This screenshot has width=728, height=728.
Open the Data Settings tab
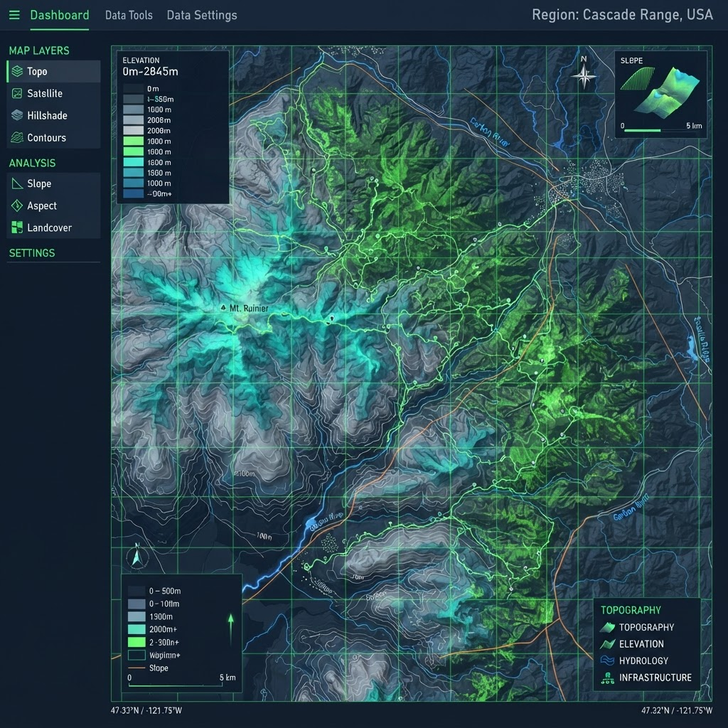point(202,16)
